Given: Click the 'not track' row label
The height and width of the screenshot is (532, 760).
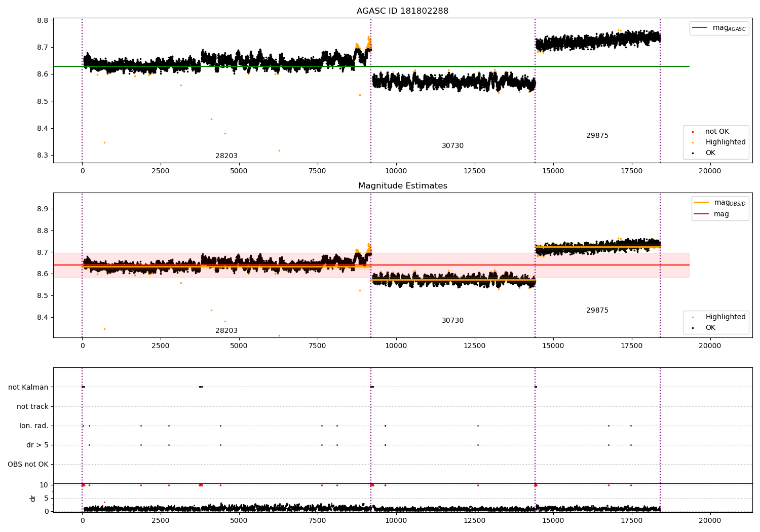Looking at the screenshot, I should pyautogui.click(x=32, y=406).
